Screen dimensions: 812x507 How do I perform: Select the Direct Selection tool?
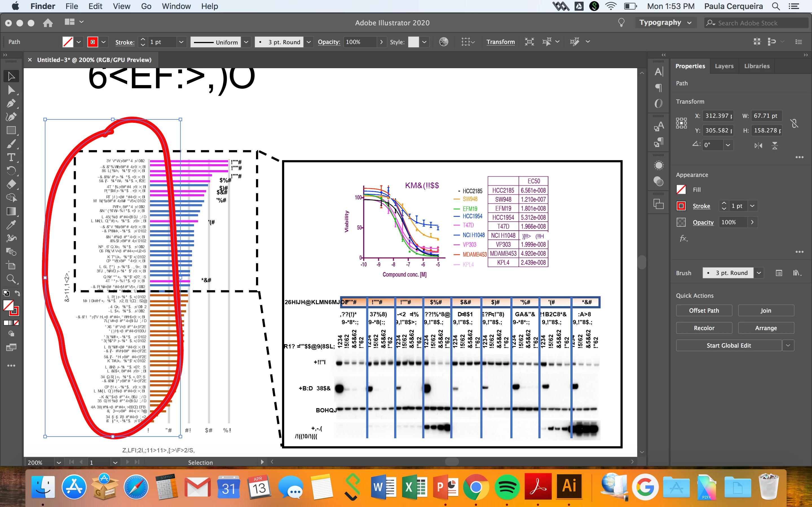pyautogui.click(x=11, y=90)
